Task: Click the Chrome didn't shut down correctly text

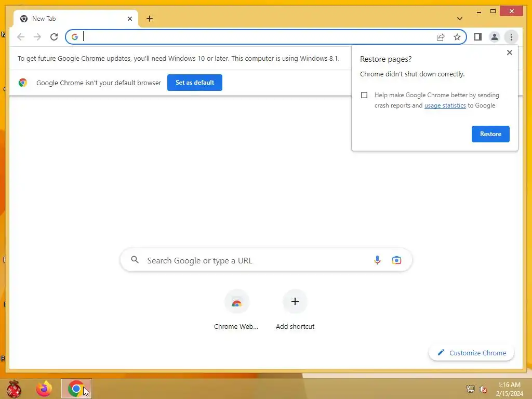Action: (412, 74)
